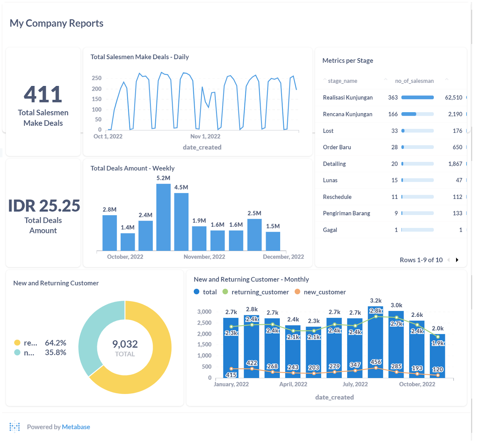The width and height of the screenshot is (477, 448).
Task: Click sort arrow left of no_of_salesman header
Action: 386,79
